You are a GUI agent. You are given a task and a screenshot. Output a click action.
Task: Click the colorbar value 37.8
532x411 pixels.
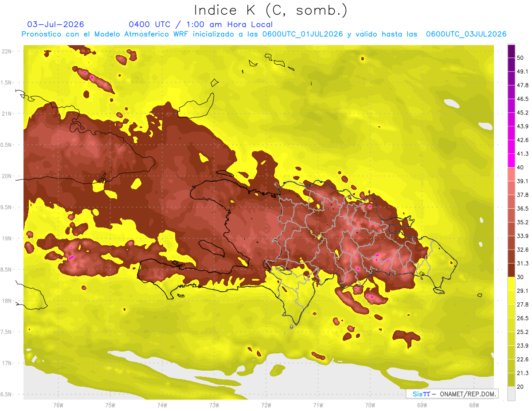pyautogui.click(x=523, y=195)
